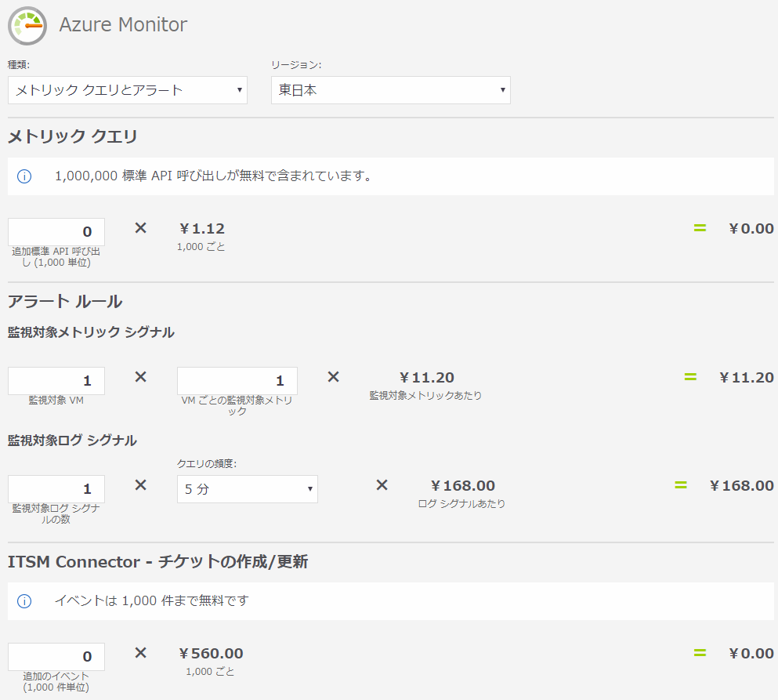Click the info icon about free standard API calls
Screen dimensions: 778x700
click(24, 176)
